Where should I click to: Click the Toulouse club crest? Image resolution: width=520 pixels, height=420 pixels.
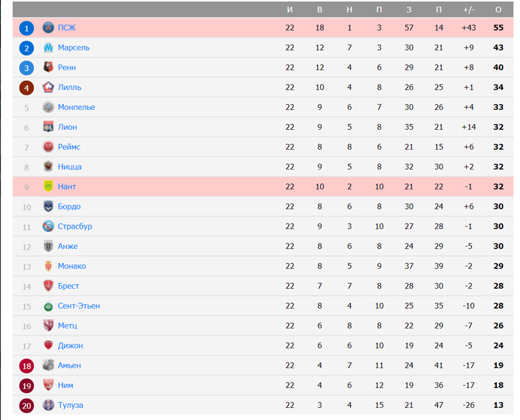coord(48,405)
